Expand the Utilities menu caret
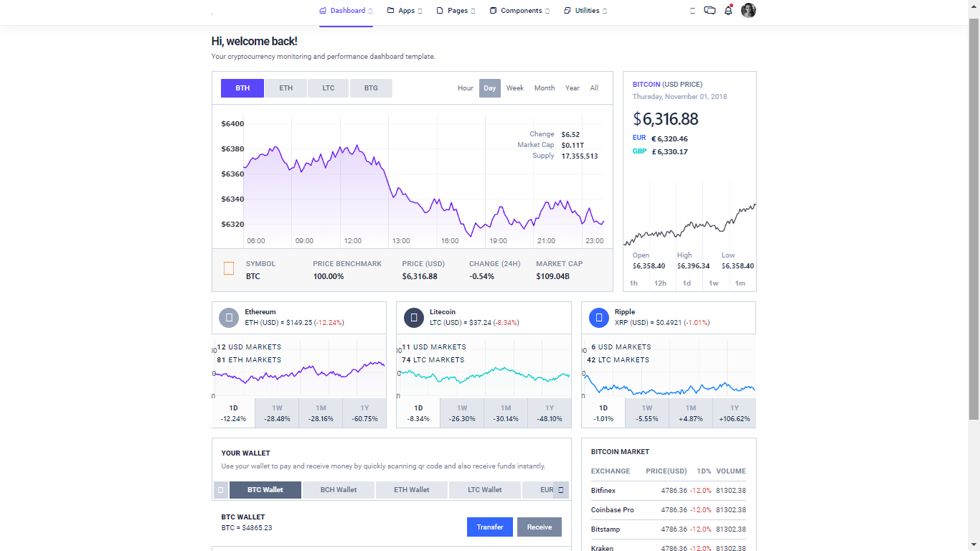Image resolution: width=980 pixels, height=551 pixels. point(605,11)
